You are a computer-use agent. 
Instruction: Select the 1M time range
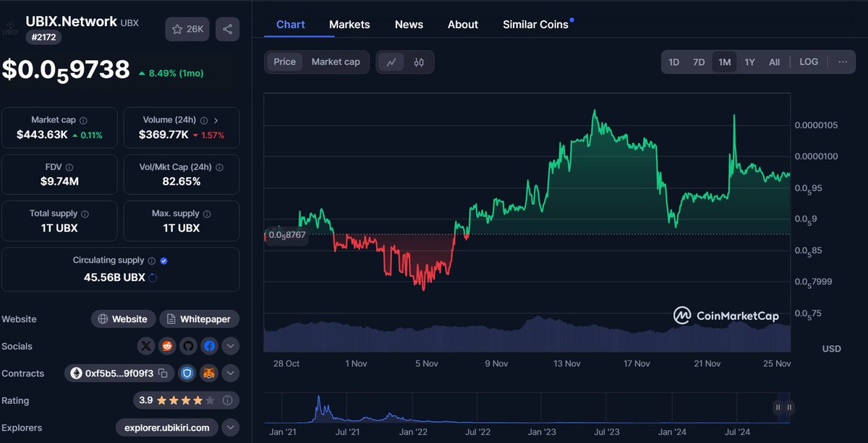724,62
